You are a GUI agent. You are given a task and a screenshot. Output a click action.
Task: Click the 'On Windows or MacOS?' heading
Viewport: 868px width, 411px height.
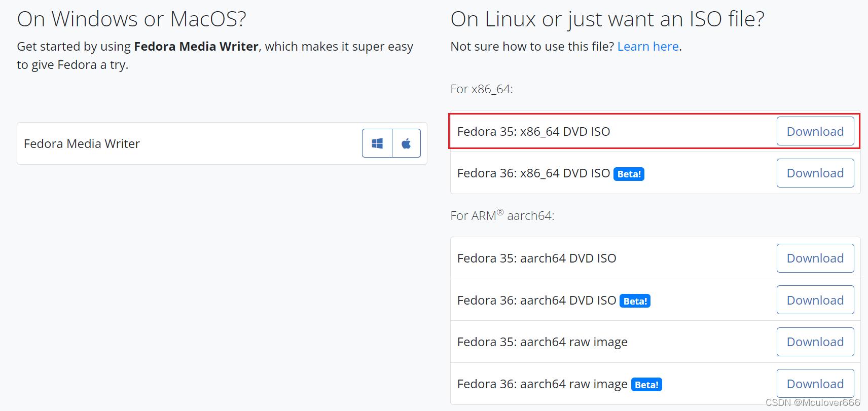point(132,19)
